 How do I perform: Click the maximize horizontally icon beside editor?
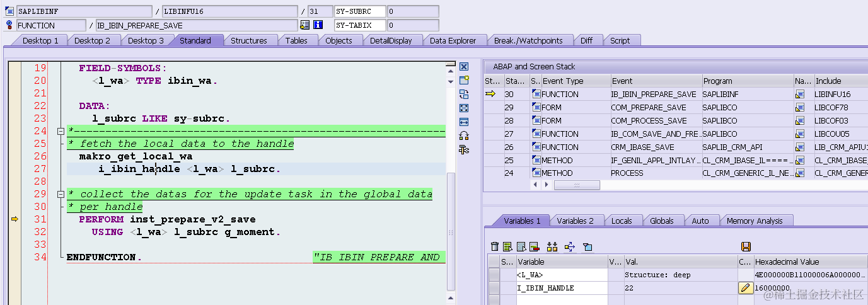(x=464, y=122)
